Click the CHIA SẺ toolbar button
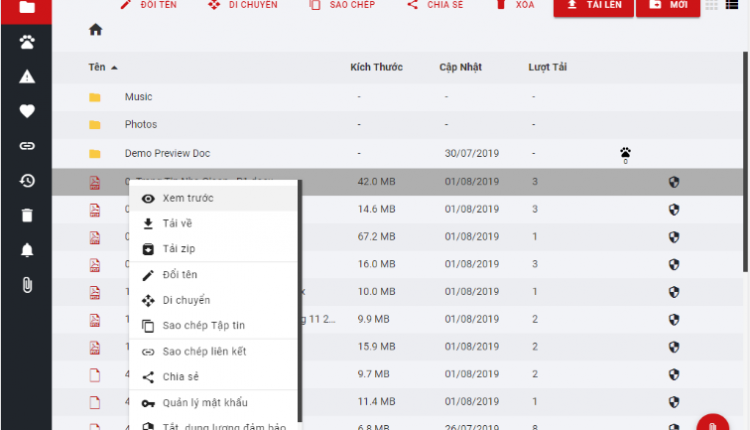This screenshot has width=750, height=430. (435, 5)
